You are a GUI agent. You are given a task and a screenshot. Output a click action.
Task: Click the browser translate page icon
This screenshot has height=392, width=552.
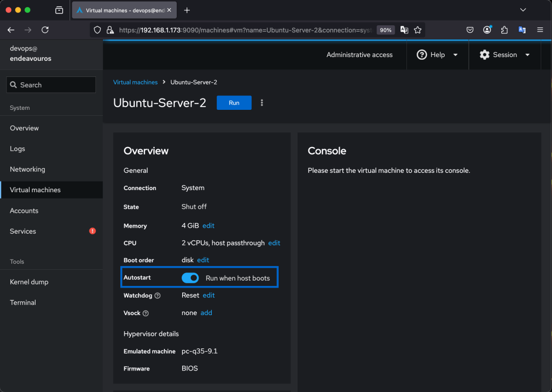pos(404,30)
